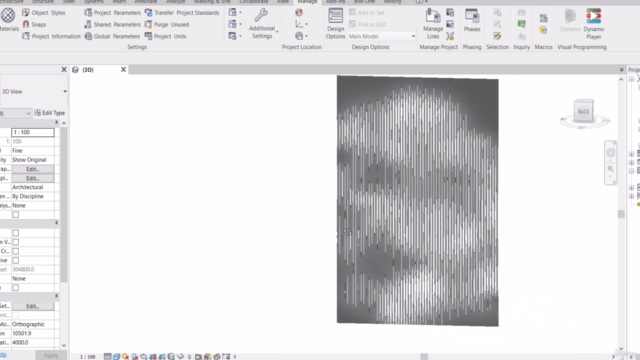Launch Dynamo Player
This screenshot has width=640, height=360.
click(x=593, y=24)
